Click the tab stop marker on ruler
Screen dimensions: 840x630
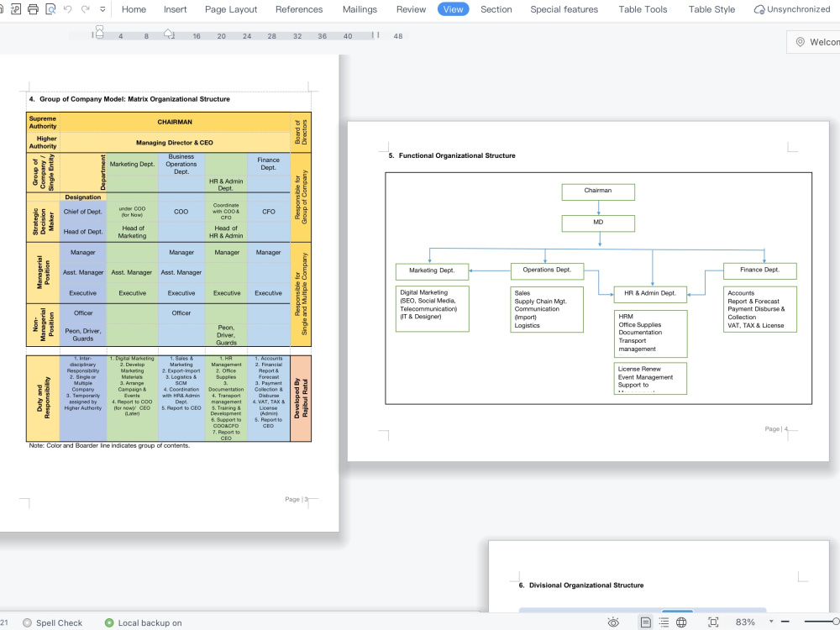click(169, 34)
